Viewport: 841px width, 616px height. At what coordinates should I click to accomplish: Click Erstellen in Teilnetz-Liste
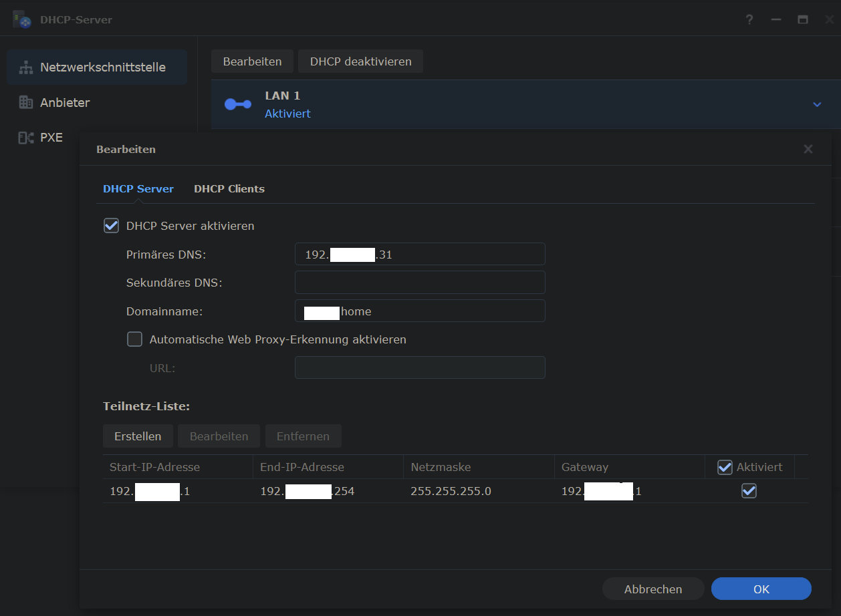click(x=138, y=436)
